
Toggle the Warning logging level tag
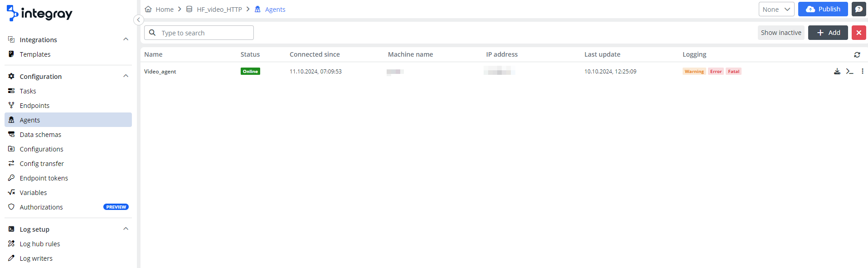[x=694, y=72]
